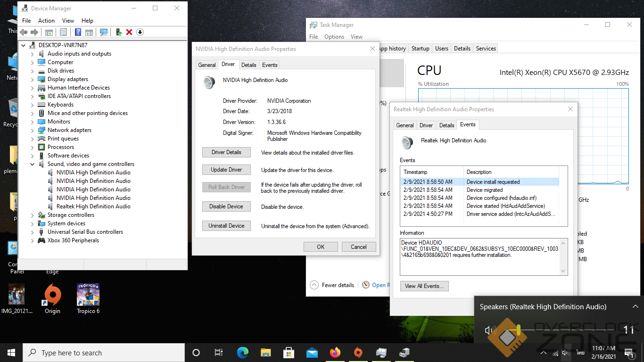Click the blue Help icon in Device Manager

[78, 32]
